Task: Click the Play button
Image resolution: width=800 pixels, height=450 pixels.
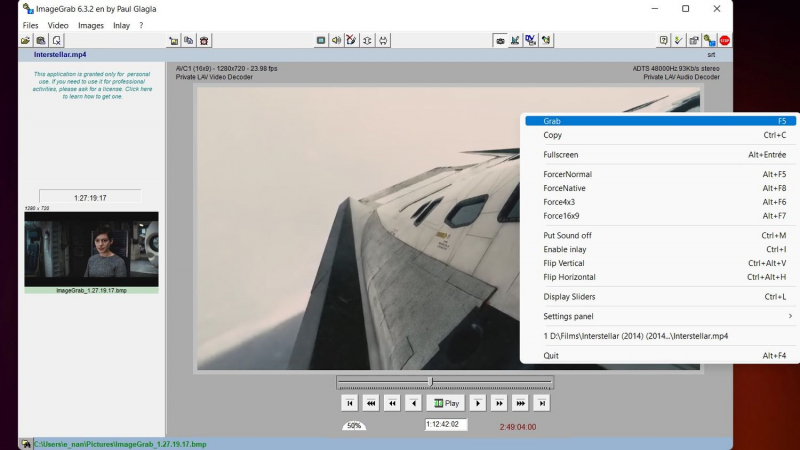Action: click(x=446, y=403)
